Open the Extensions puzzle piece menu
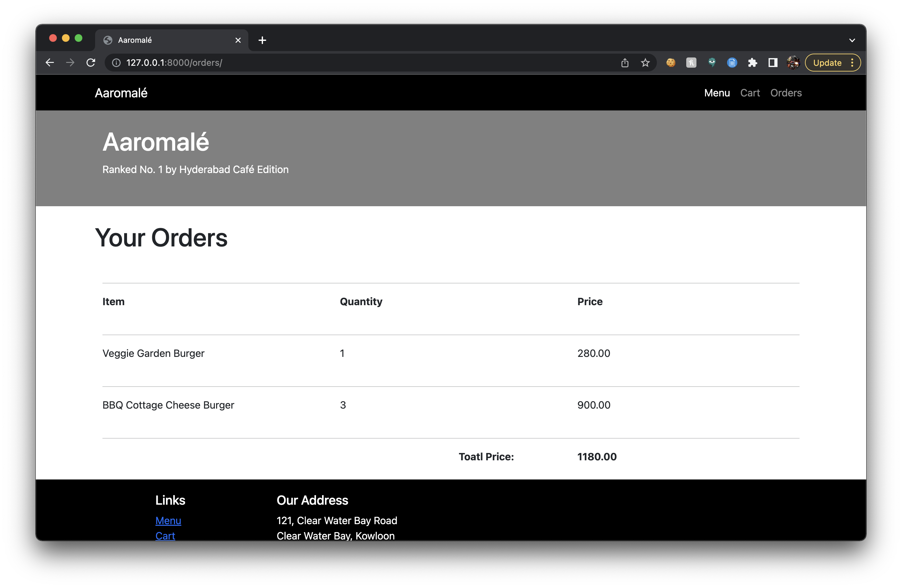Screen dimensions: 902x588 753,63
